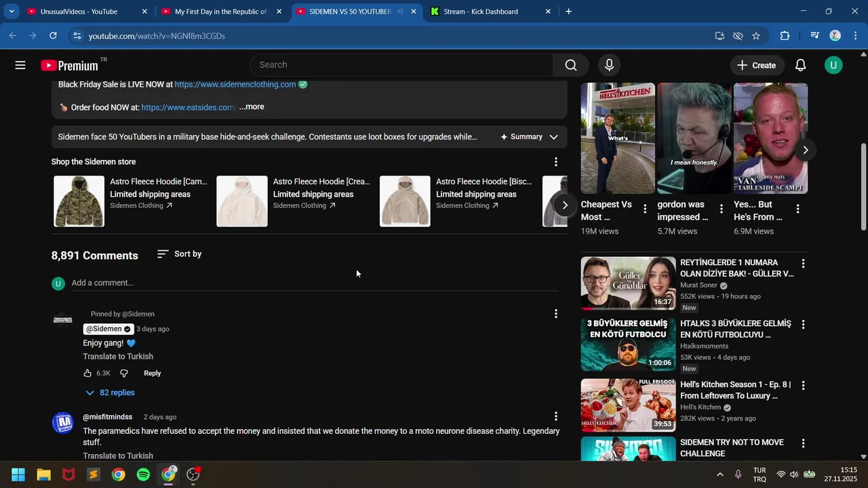The height and width of the screenshot is (488, 868).
Task: Open the YouTube hamburger guide menu
Action: click(20, 65)
